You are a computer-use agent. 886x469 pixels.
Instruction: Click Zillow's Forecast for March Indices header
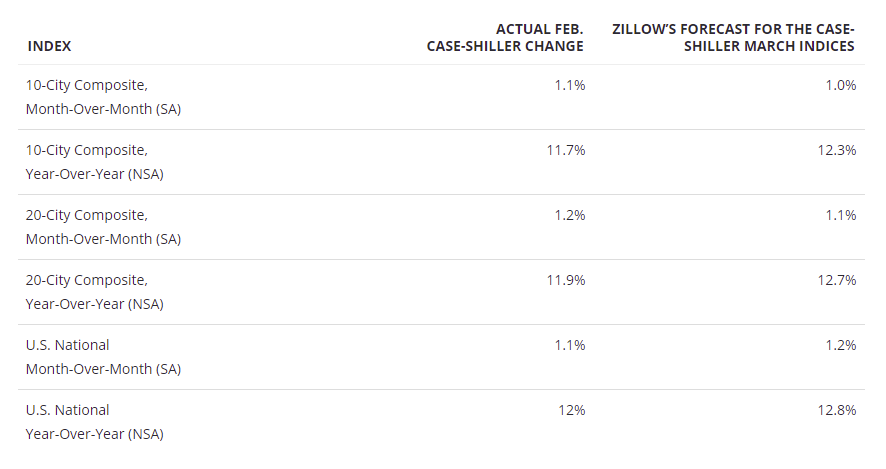tap(734, 37)
